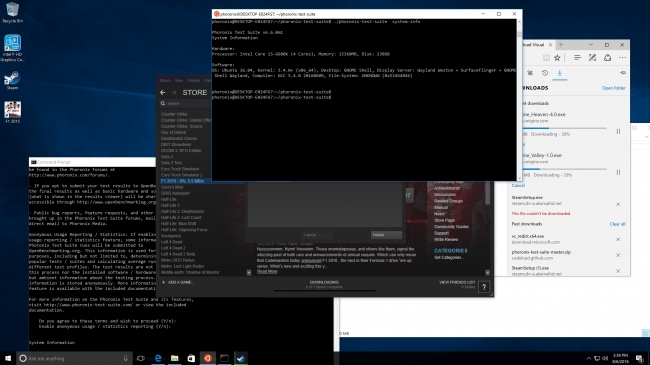Open a new tab in Edge
Image resolution: width=650 pixels, height=365 pixels.
click(561, 45)
